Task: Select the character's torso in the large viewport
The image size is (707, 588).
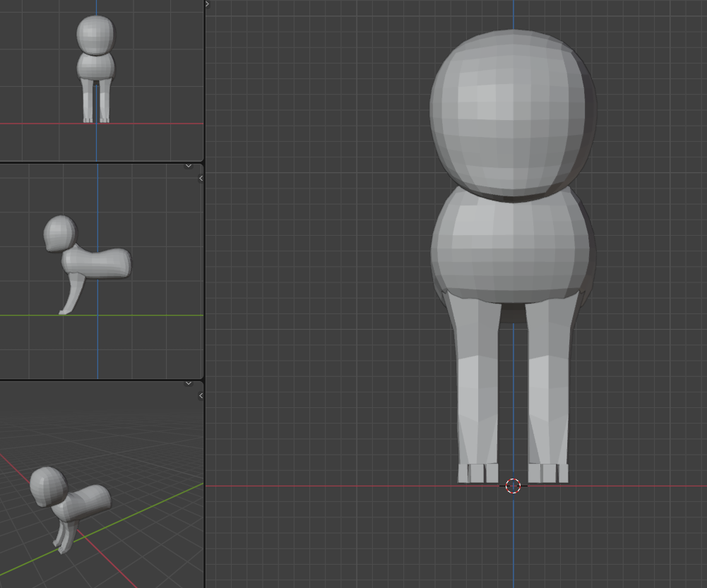Action: [x=512, y=251]
